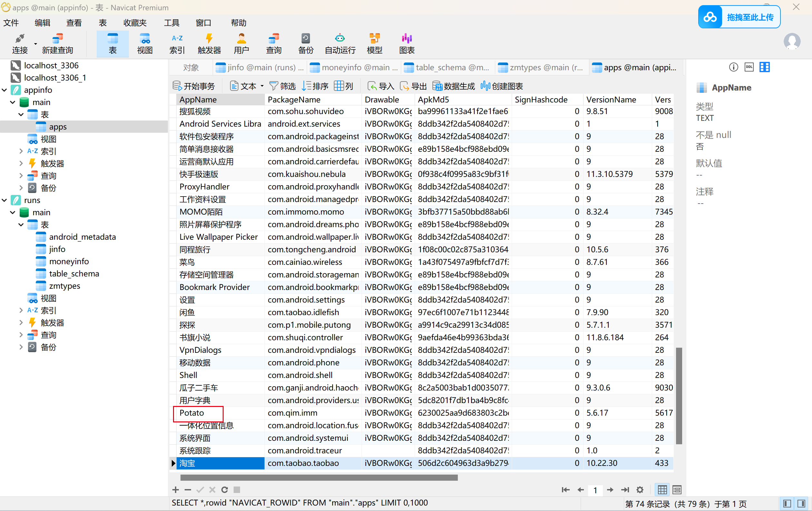Collapse the 表 node under appinfo
Screen dimensions: 812x511
coord(21,115)
